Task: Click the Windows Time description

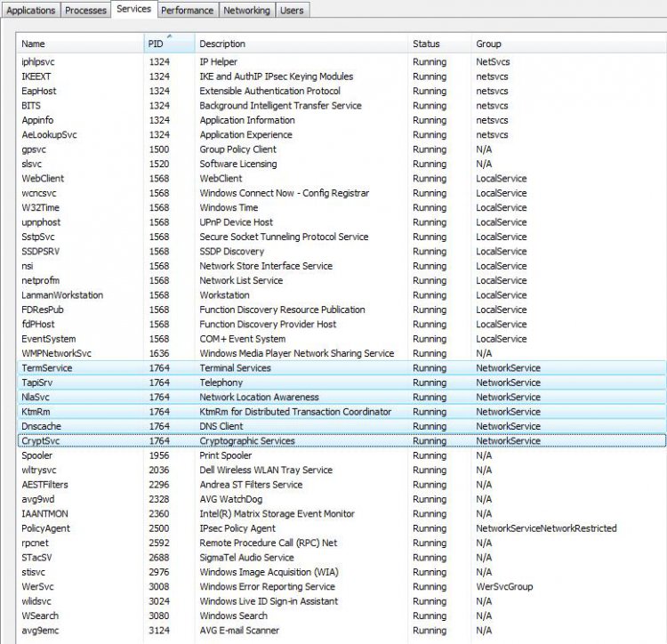Action: pos(229,207)
